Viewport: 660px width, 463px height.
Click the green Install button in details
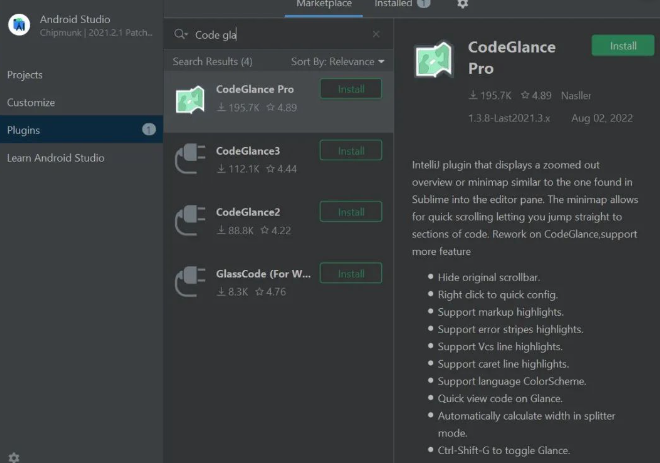(x=623, y=45)
